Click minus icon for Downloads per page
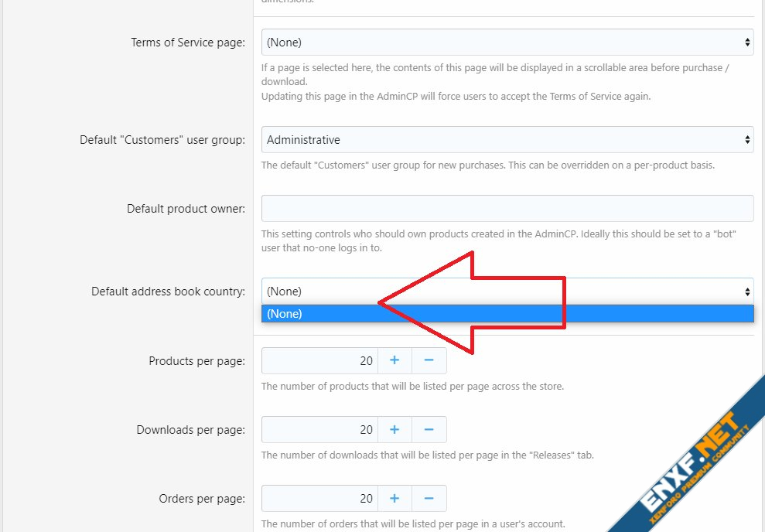 click(x=429, y=429)
